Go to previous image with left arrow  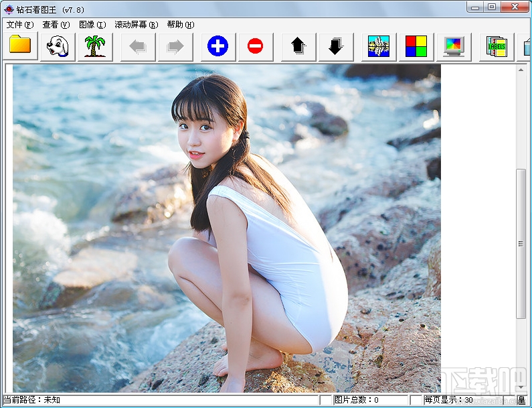coord(138,46)
